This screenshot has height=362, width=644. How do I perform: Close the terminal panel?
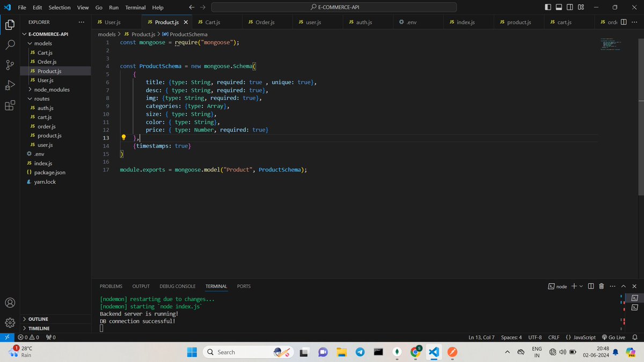pyautogui.click(x=634, y=286)
